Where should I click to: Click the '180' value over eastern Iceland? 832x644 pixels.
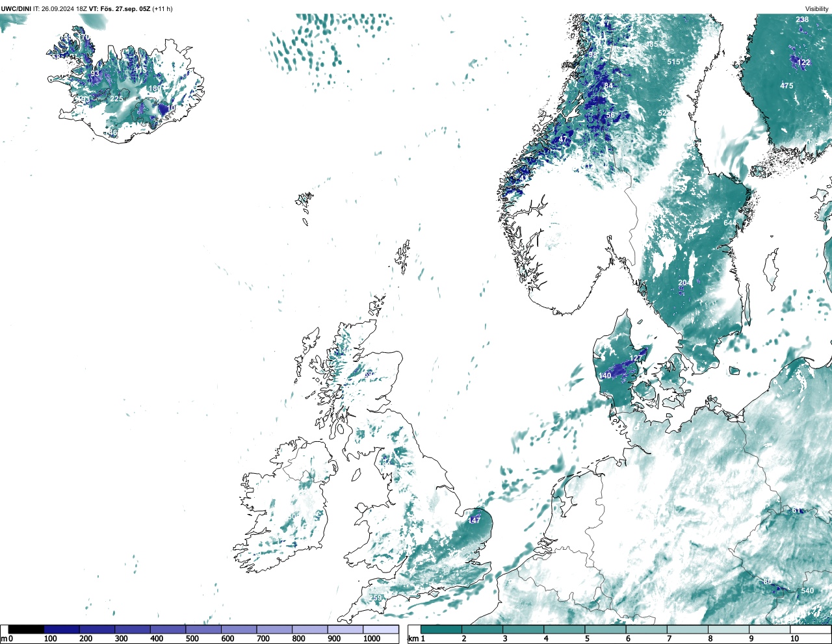(154, 88)
